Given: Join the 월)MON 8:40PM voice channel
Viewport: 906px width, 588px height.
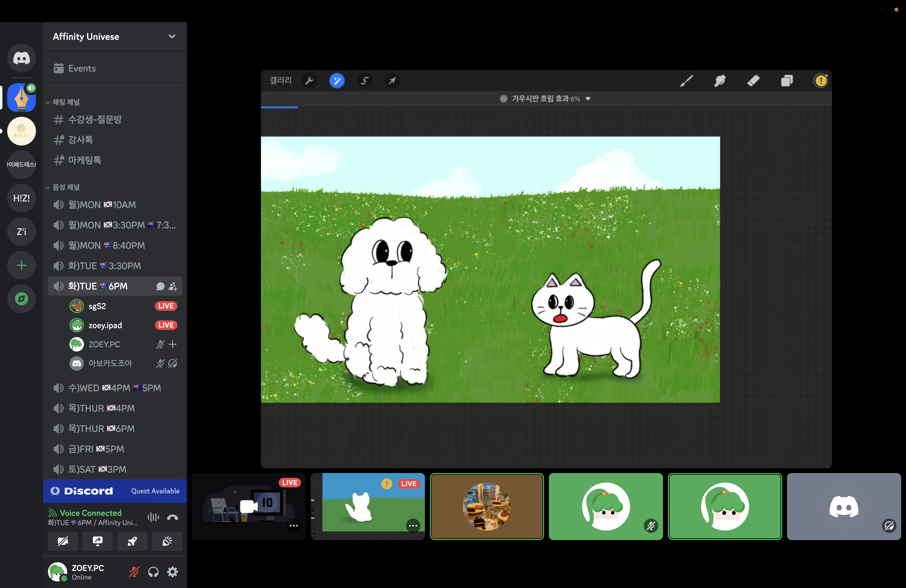Looking at the screenshot, I should [x=115, y=246].
